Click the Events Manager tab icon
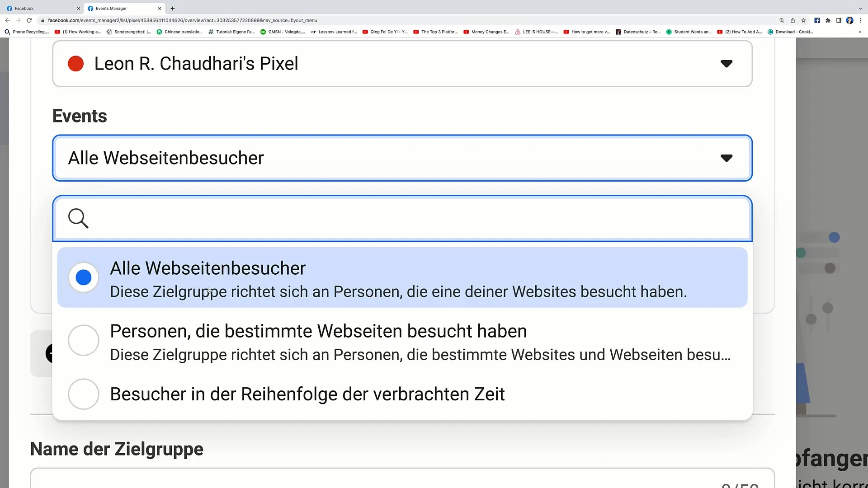The width and height of the screenshot is (868, 488). click(90, 8)
